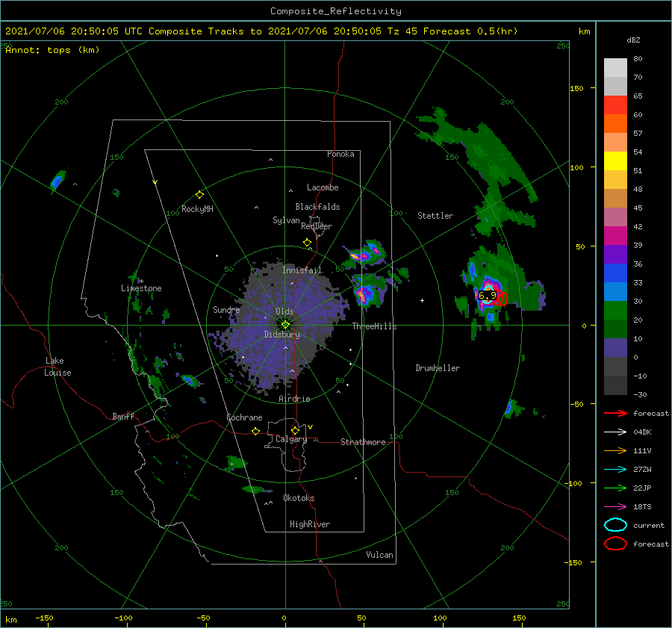The height and width of the screenshot is (628, 672).
Task: Click the Sylvan label
Action: pos(286,220)
